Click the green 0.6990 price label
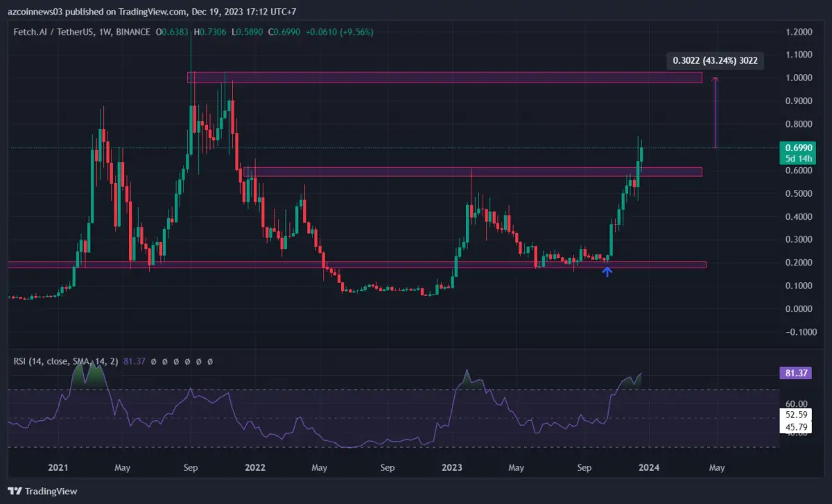This screenshot has width=832, height=504. pyautogui.click(x=798, y=147)
